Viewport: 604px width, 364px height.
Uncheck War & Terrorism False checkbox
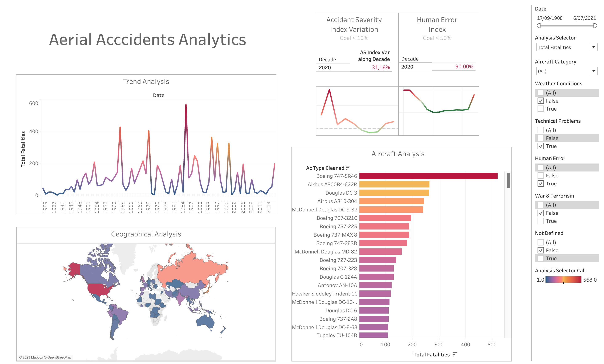[540, 213]
